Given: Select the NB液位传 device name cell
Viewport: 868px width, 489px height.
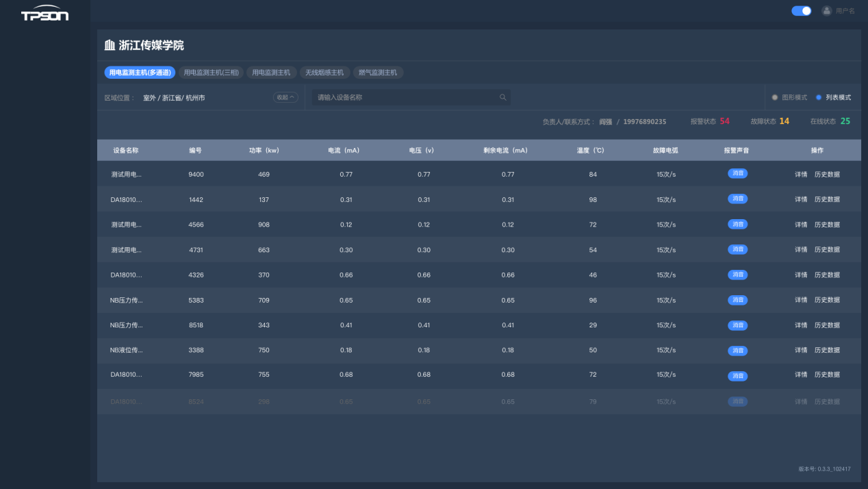Looking at the screenshot, I should [x=127, y=350].
